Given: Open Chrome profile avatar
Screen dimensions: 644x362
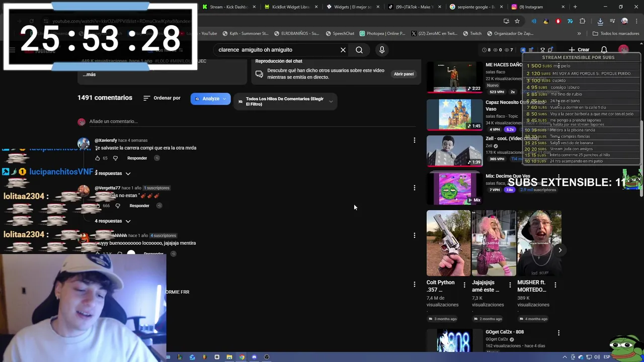Looking at the screenshot, I should 624,21.
